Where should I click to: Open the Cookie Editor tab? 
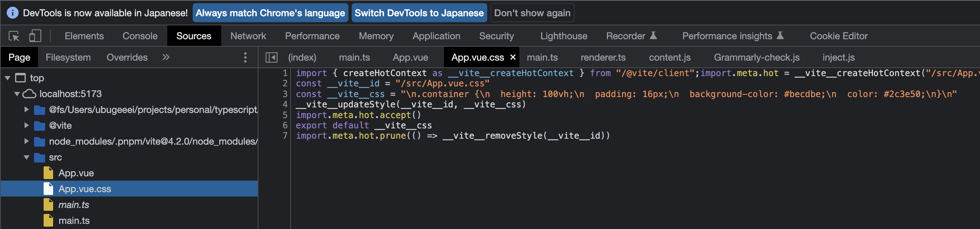click(839, 36)
